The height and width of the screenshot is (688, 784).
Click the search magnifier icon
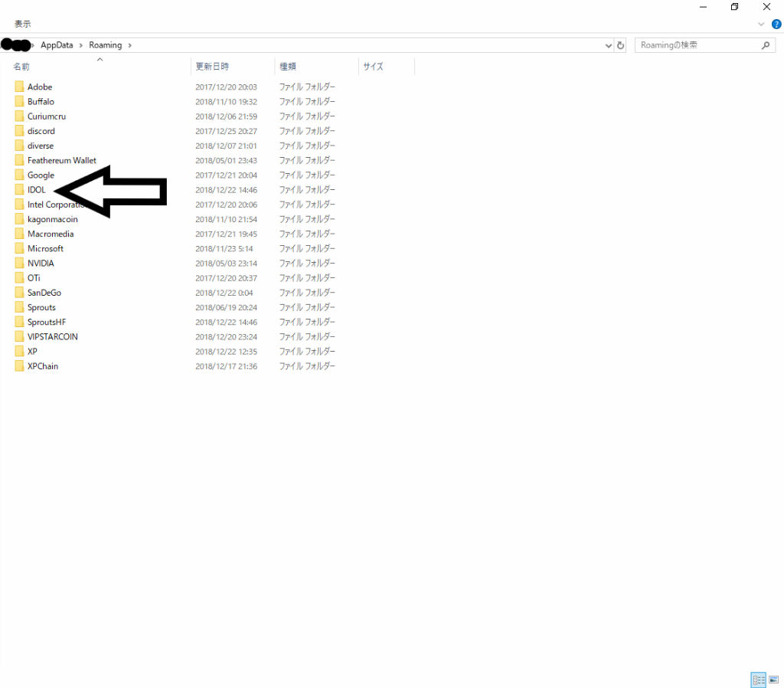click(x=766, y=45)
